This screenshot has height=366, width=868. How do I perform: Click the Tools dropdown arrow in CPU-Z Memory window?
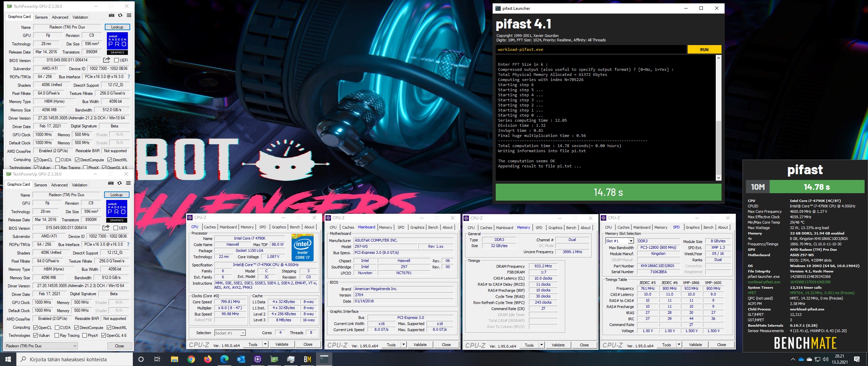(541, 345)
